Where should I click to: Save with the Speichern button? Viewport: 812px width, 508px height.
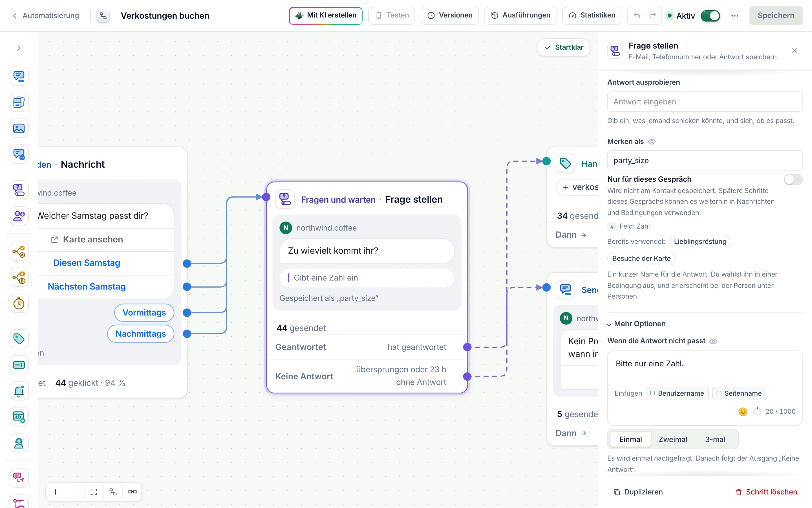776,16
